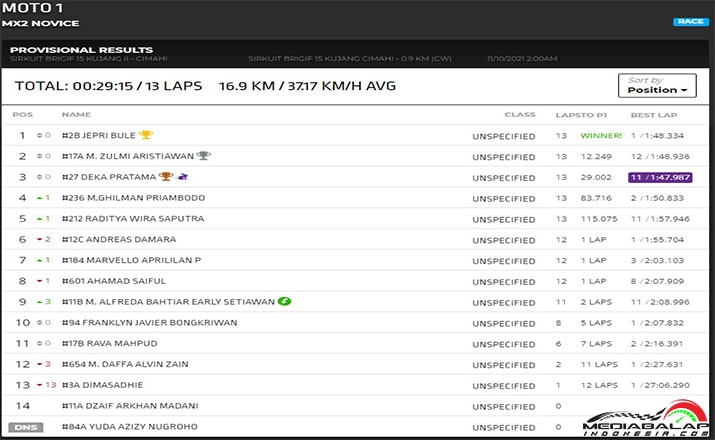Click the PROVISIONAL RESULTS heading
715x440 pixels.
(x=82, y=50)
